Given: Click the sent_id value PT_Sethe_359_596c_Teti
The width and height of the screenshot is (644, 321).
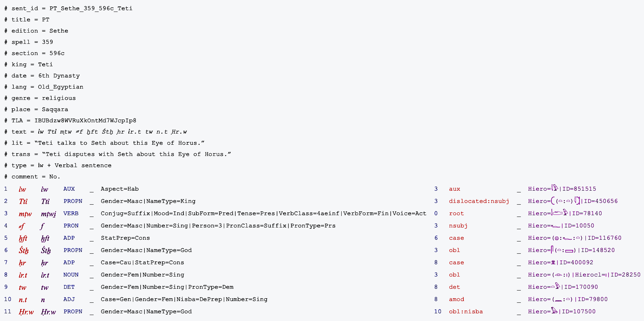Looking at the screenshot, I should (x=91, y=8).
